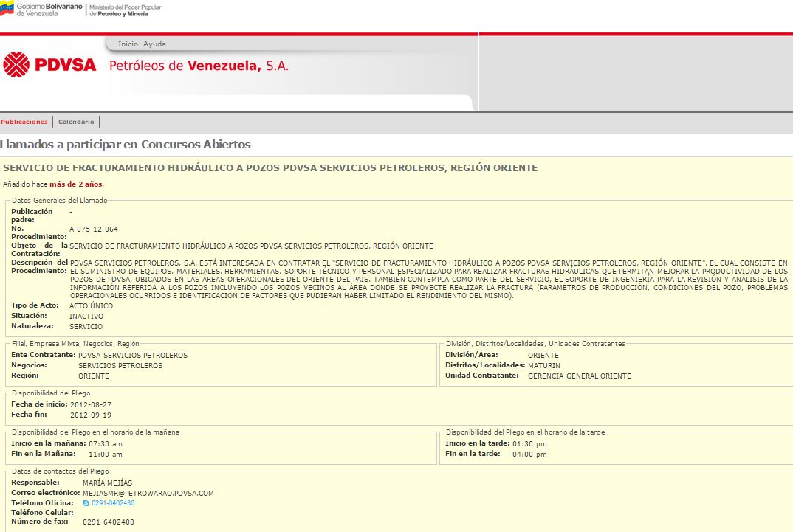The height and width of the screenshot is (532, 793).
Task: Click the afternoon schedule availability legend
Action: pyautogui.click(x=526, y=432)
